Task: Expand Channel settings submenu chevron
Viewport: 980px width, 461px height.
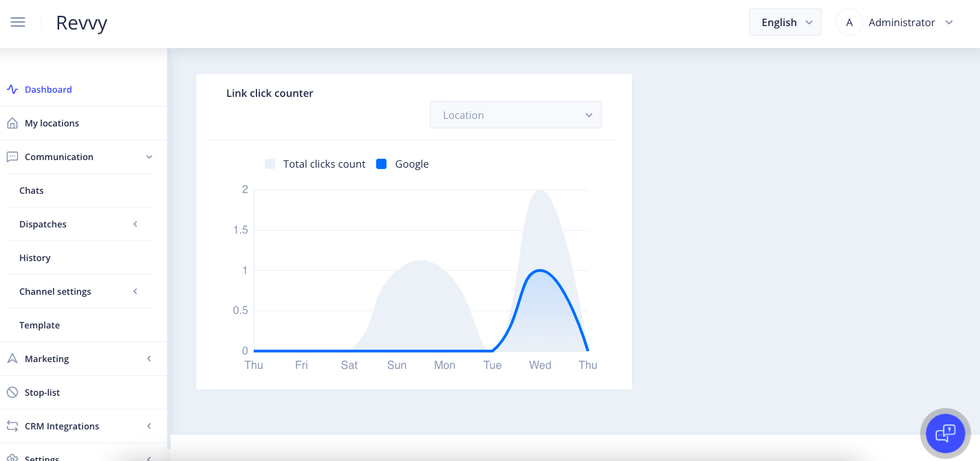Action: [x=135, y=291]
